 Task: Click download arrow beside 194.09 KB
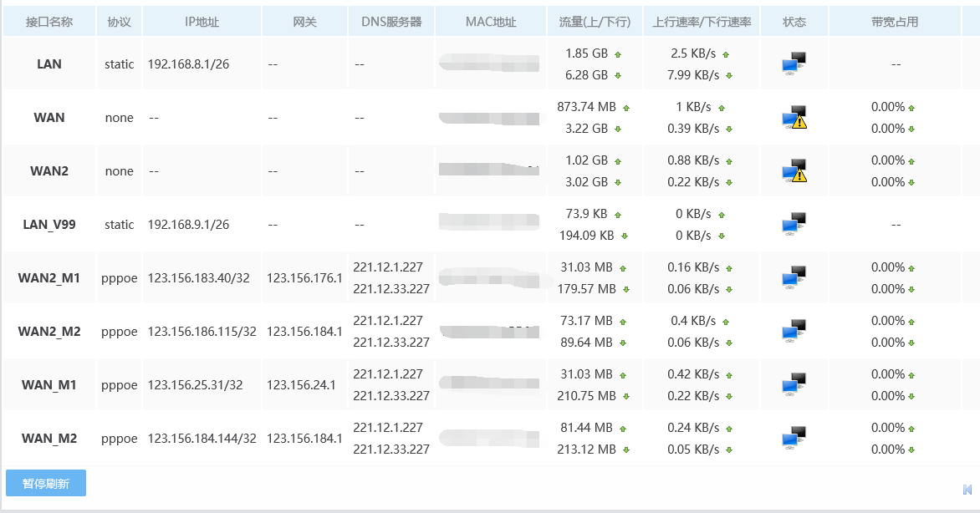click(x=624, y=236)
